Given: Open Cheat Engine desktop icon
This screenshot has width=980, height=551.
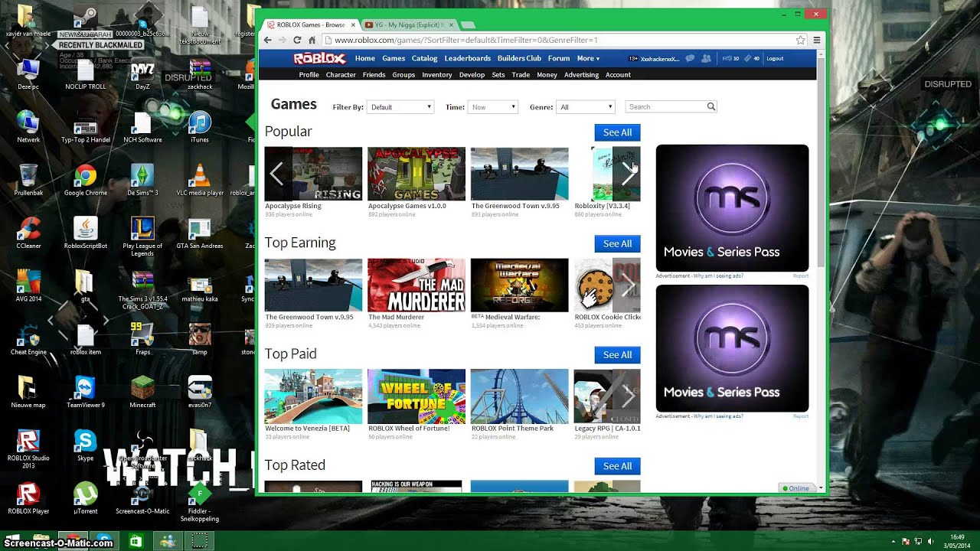Looking at the screenshot, I should 28,339.
